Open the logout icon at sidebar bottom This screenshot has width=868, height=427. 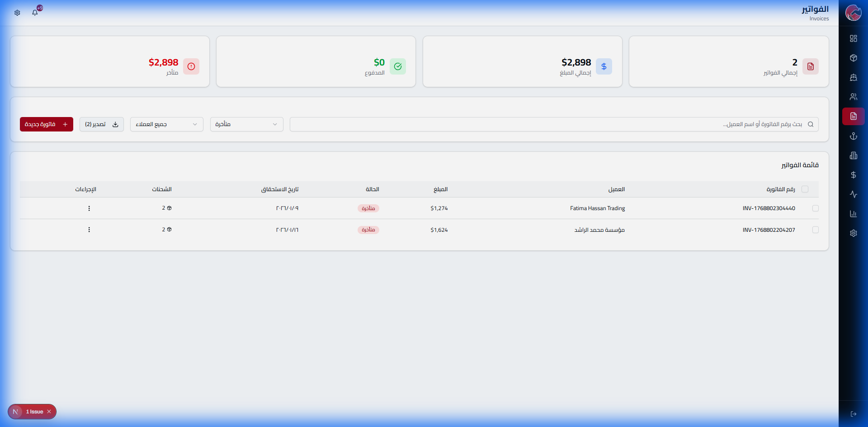854,414
